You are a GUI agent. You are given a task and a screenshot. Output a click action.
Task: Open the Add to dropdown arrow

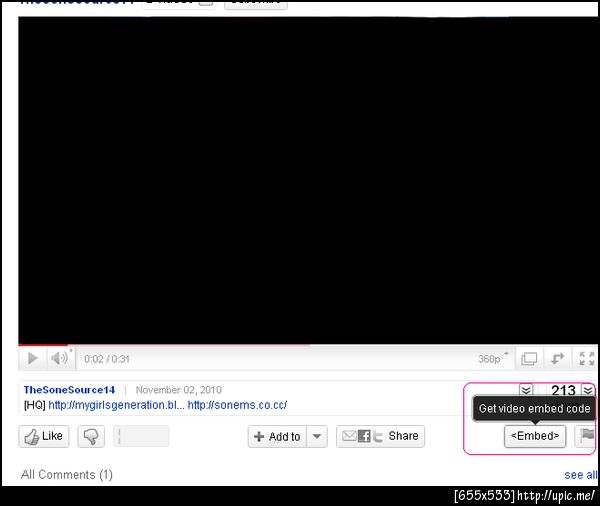(x=317, y=436)
